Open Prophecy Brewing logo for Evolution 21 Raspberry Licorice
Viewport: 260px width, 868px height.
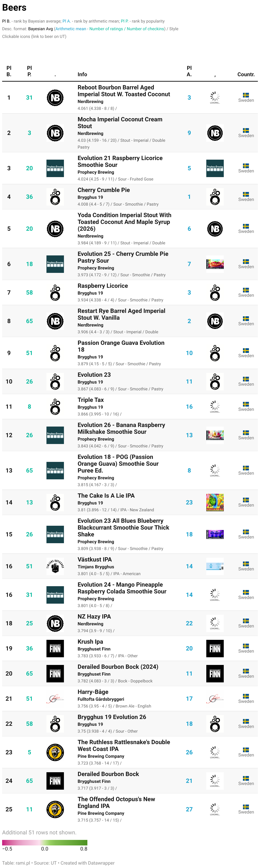(x=55, y=168)
